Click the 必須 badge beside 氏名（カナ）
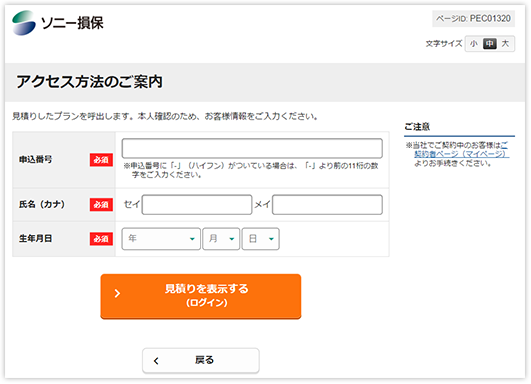Image resolution: width=531 pixels, height=384 pixels. click(101, 205)
